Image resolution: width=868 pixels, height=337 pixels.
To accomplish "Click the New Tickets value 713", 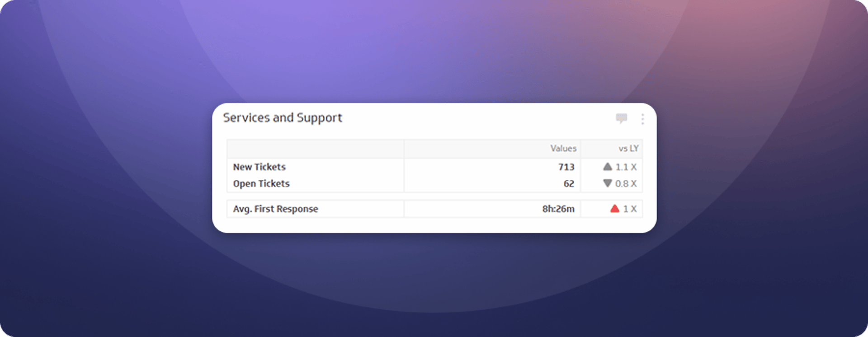I will 566,167.
